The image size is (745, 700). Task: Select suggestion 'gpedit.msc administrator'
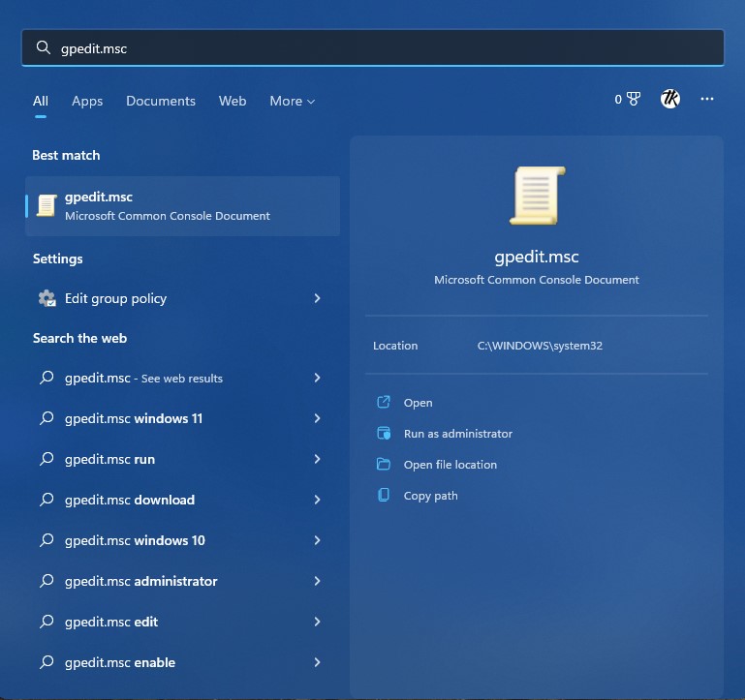pyautogui.click(x=183, y=581)
